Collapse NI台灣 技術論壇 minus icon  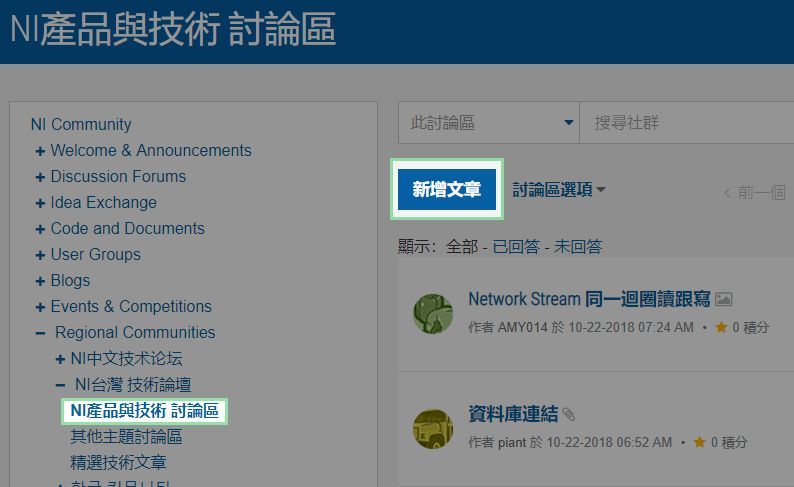click(60, 385)
